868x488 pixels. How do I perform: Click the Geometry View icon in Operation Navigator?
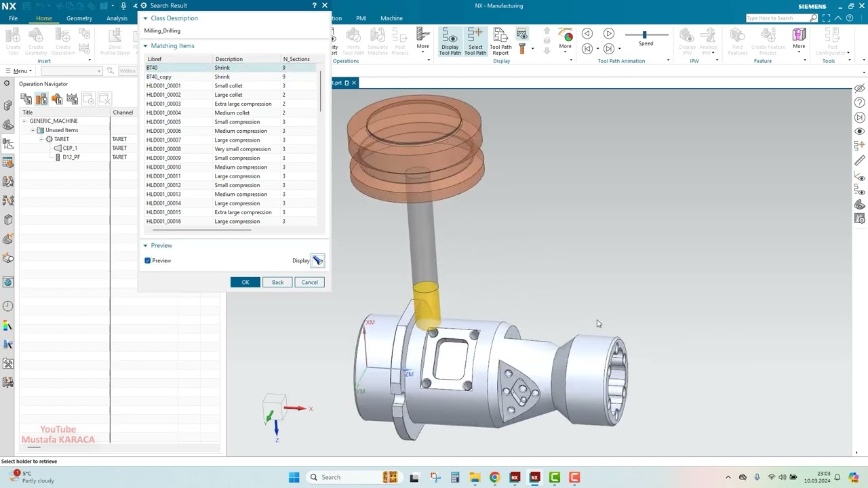(x=57, y=100)
